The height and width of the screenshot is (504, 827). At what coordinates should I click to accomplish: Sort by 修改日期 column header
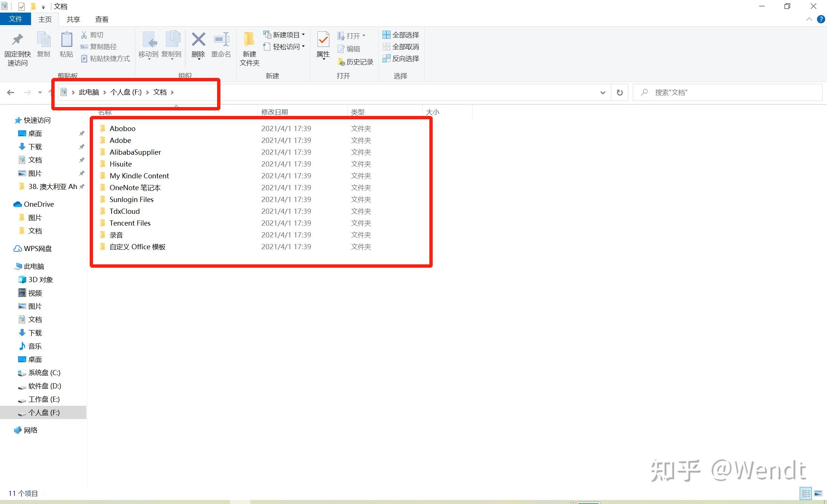coord(275,112)
